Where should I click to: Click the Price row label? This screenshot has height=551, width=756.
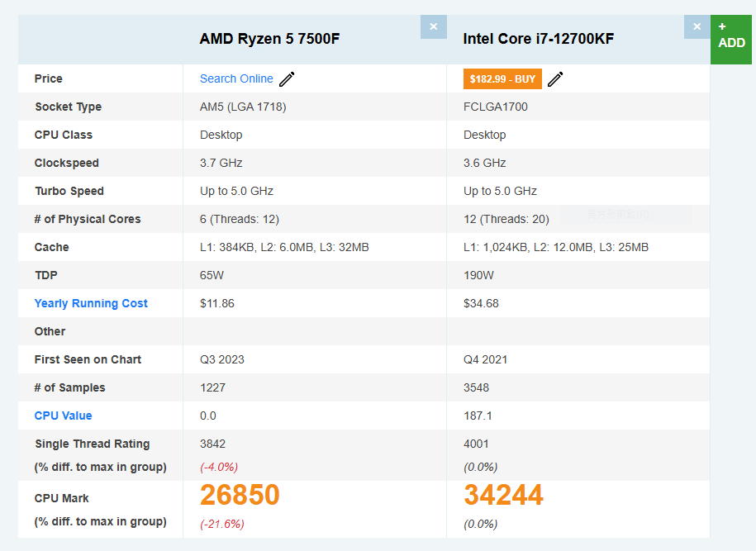click(x=48, y=78)
